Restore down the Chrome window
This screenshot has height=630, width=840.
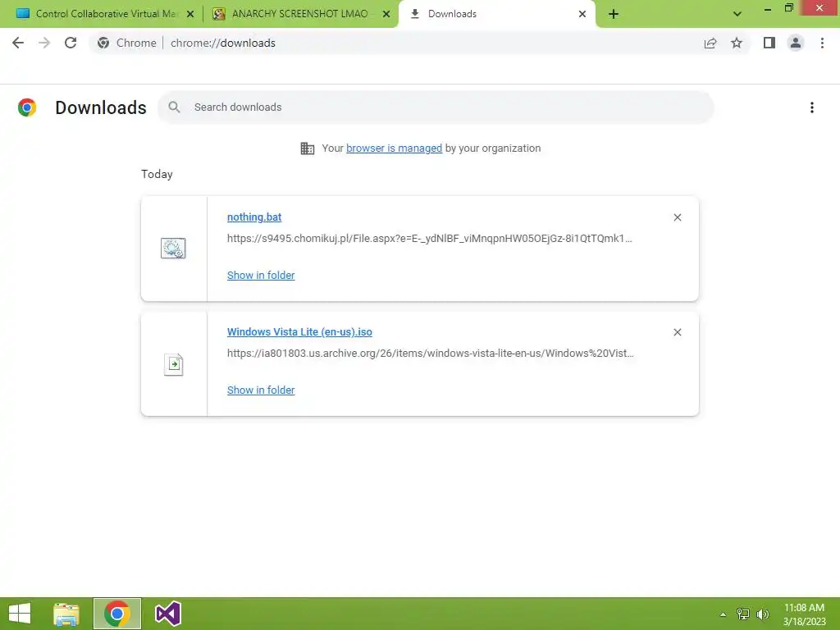788,8
